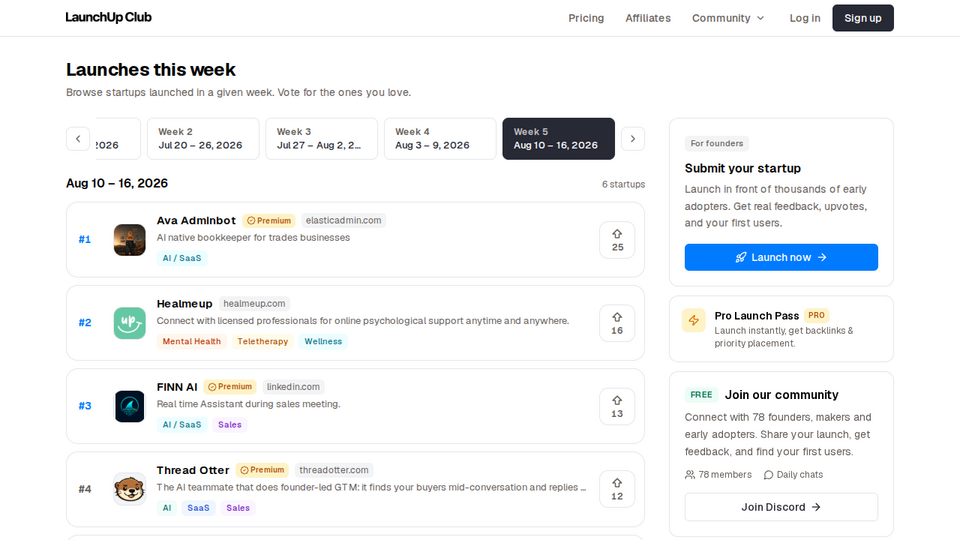960x540 pixels.
Task: Open the FINN AI startup title
Action: (177, 387)
